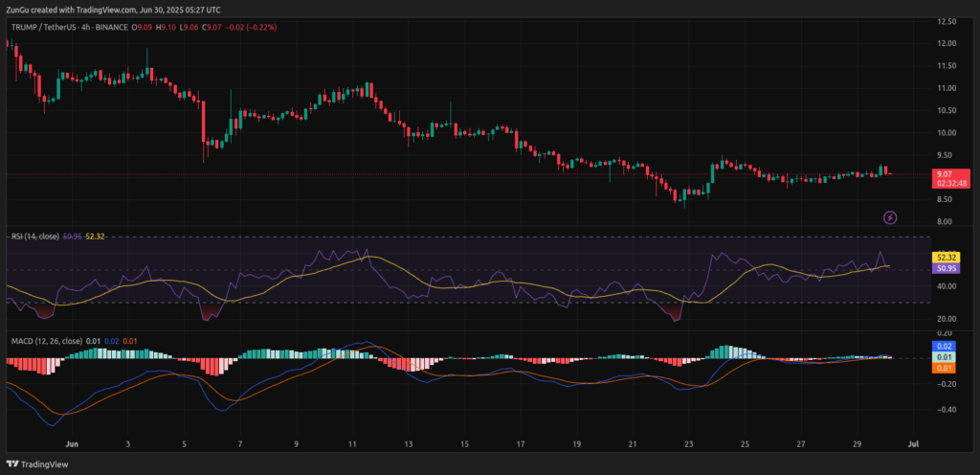The height and width of the screenshot is (475, 980).
Task: Click date 27 on the time axis
Action: click(x=801, y=444)
